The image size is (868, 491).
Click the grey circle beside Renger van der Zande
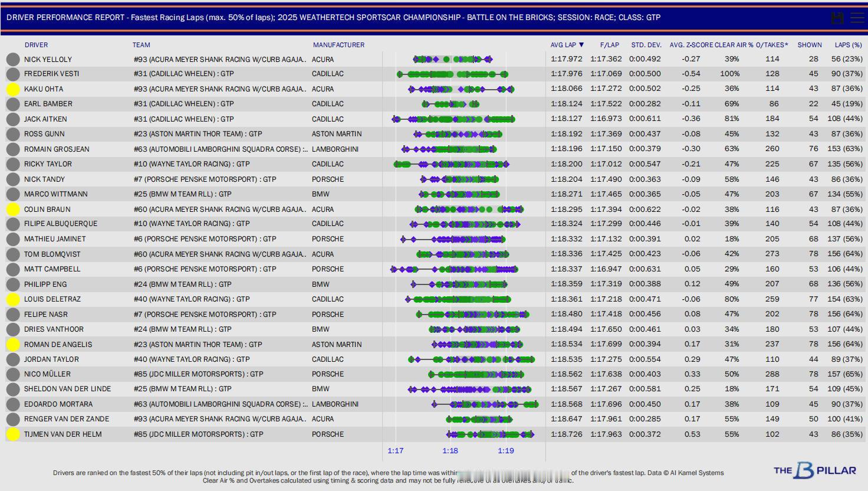click(x=13, y=419)
